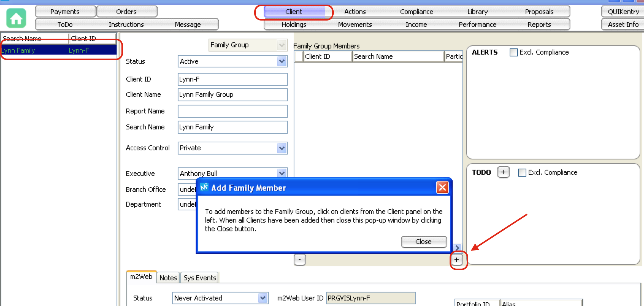
Task: Open the Status dropdown showing Active
Action: point(282,61)
